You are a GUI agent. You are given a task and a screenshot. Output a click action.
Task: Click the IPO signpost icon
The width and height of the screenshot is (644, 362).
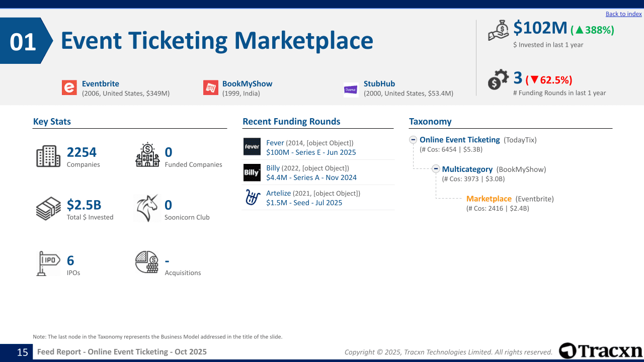pyautogui.click(x=48, y=263)
